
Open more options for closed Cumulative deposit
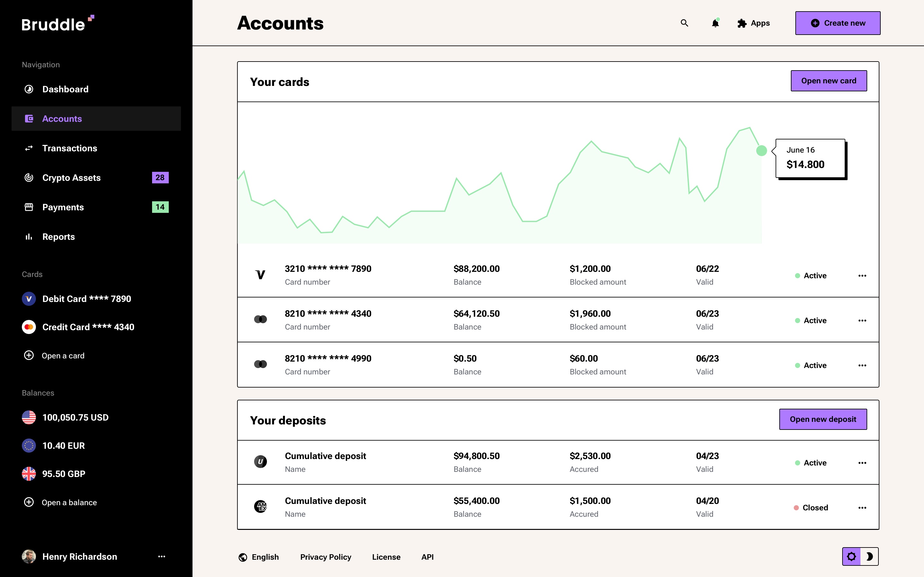point(862,507)
